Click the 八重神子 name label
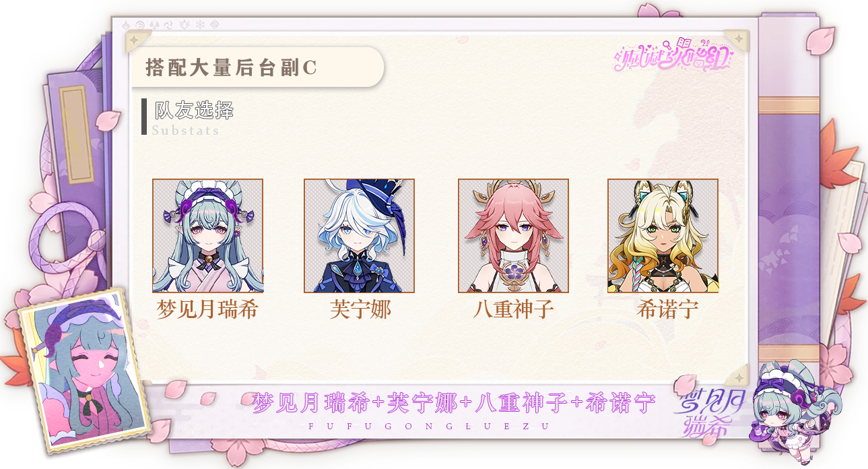The image size is (868, 469). (x=513, y=309)
